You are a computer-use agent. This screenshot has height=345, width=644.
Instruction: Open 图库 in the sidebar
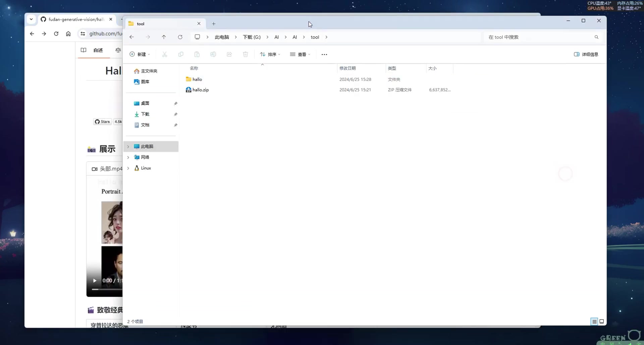[x=142, y=82]
